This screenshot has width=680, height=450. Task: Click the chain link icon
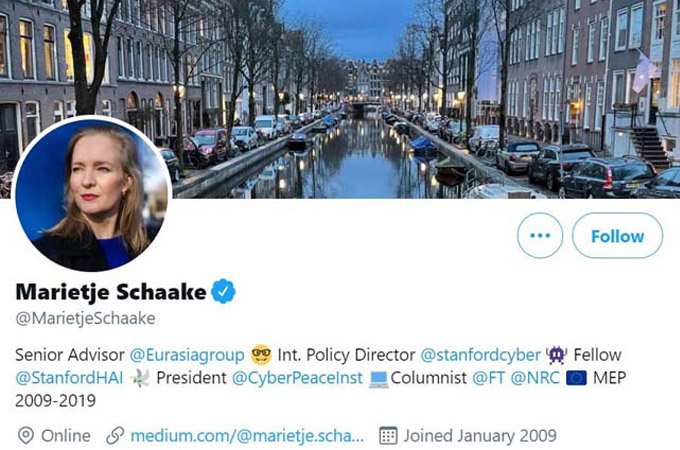coord(115,436)
